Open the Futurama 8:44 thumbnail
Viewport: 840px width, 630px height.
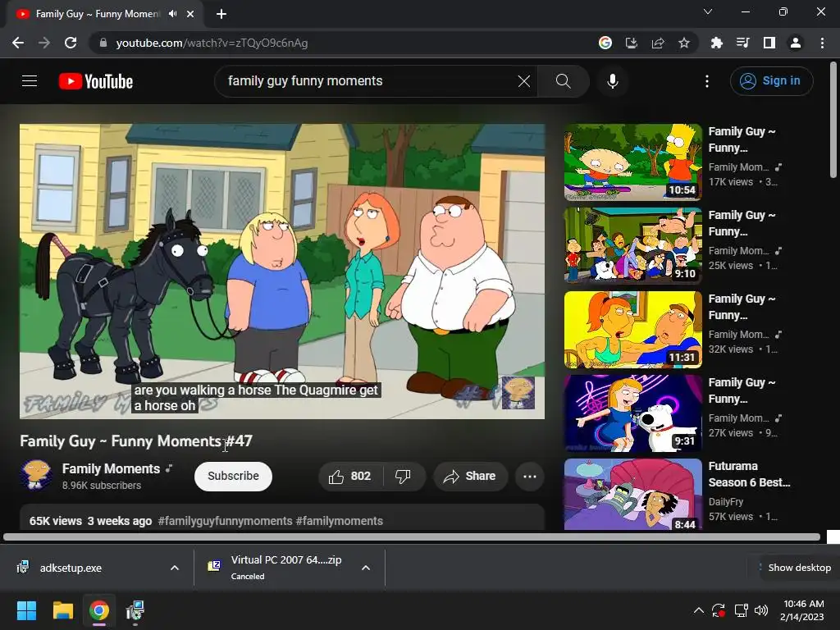point(632,495)
